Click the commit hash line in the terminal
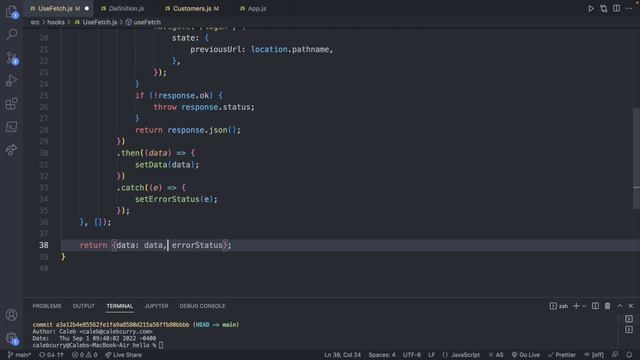 tap(136, 324)
